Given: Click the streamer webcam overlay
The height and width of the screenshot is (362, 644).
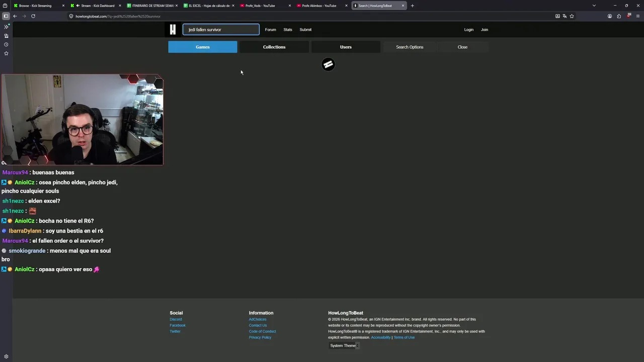Looking at the screenshot, I should [x=82, y=120].
